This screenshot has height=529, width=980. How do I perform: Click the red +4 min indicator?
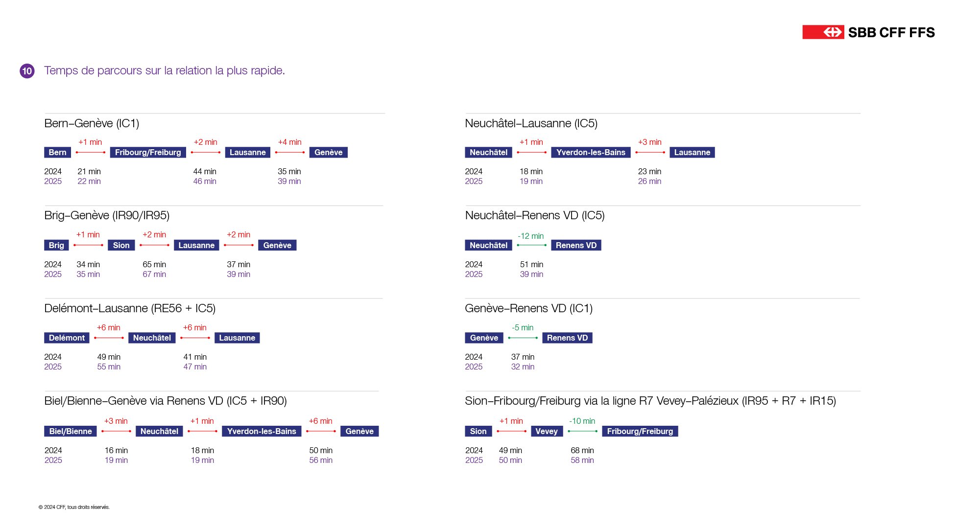(x=289, y=142)
